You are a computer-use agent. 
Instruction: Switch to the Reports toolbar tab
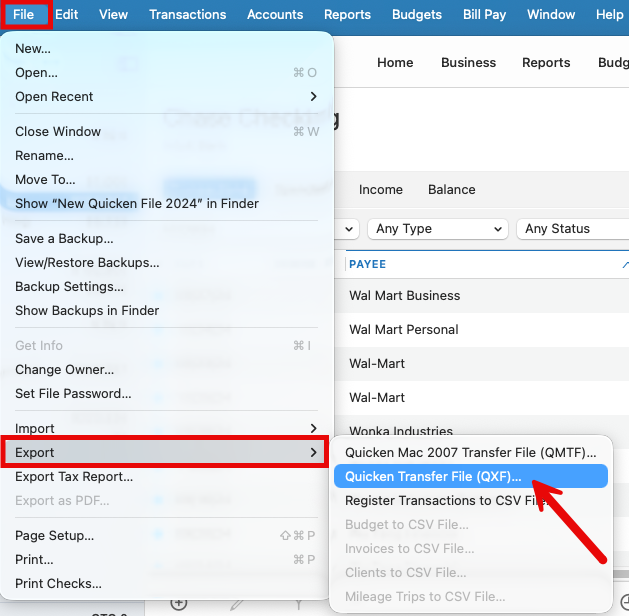[546, 63]
